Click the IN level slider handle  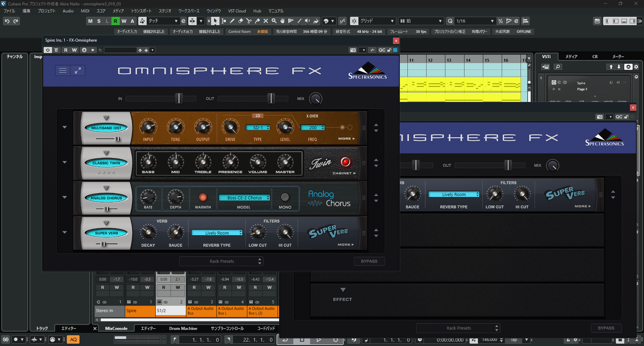(x=179, y=98)
